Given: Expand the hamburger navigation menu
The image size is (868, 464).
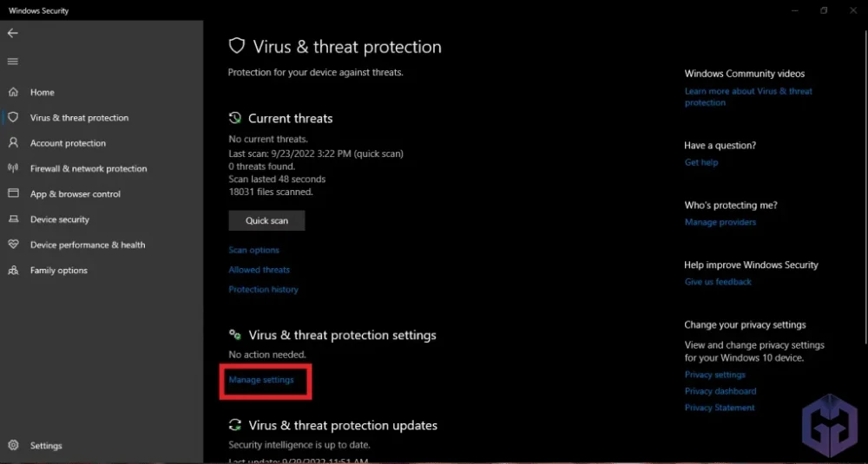Looking at the screenshot, I should click(12, 62).
